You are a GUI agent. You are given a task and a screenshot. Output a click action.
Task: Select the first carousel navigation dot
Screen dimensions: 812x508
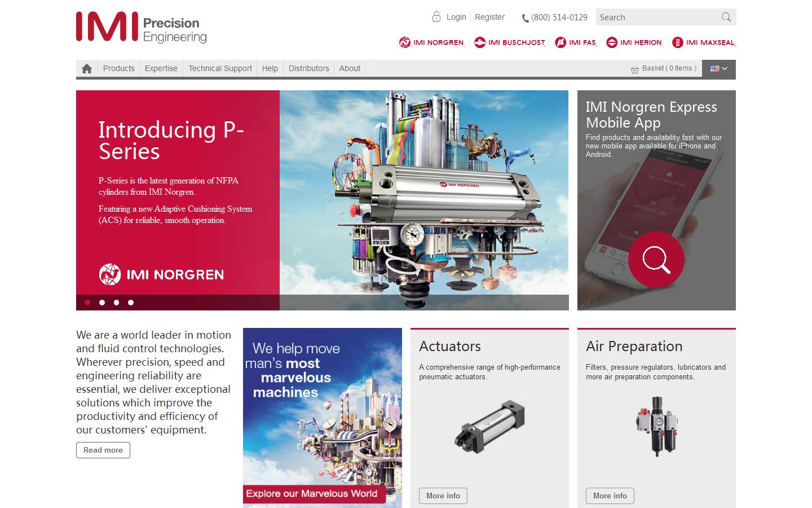[88, 303]
